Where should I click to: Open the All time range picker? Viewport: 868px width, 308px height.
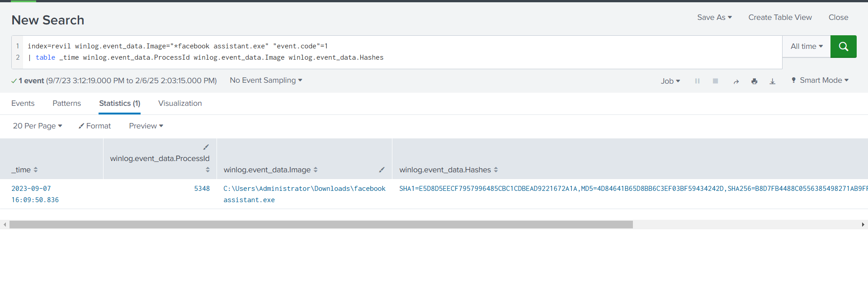tap(806, 47)
